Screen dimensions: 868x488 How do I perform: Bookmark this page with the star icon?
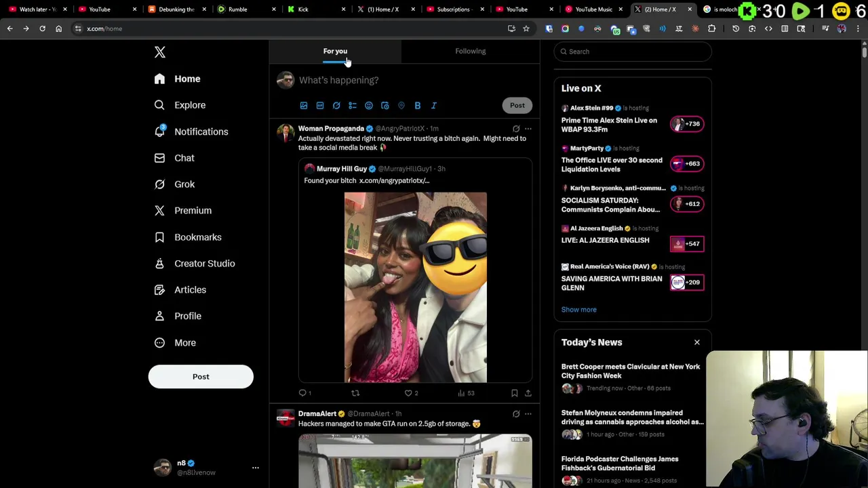pyautogui.click(x=526, y=28)
